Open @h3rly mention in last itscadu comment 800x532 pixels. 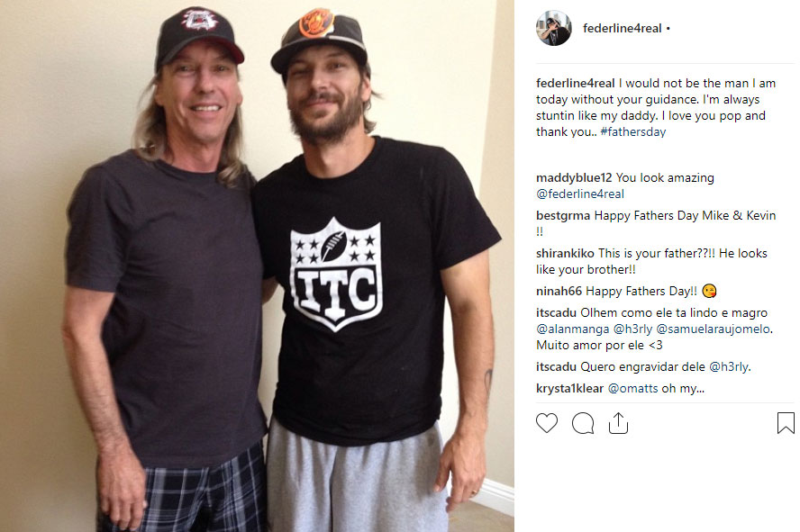pyautogui.click(x=729, y=367)
